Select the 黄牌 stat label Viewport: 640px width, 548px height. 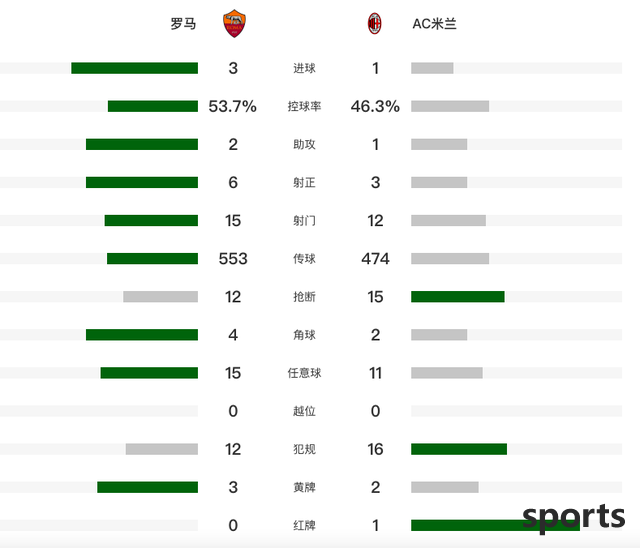click(304, 487)
